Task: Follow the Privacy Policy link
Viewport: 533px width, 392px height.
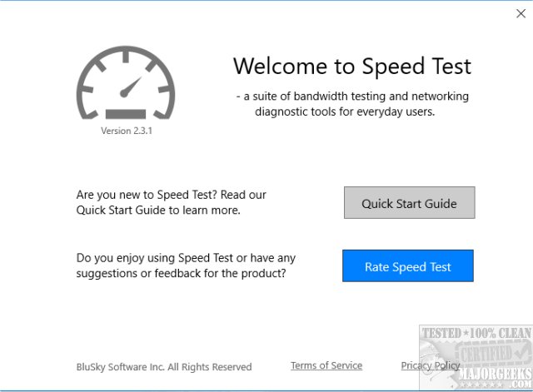Action: [x=430, y=365]
